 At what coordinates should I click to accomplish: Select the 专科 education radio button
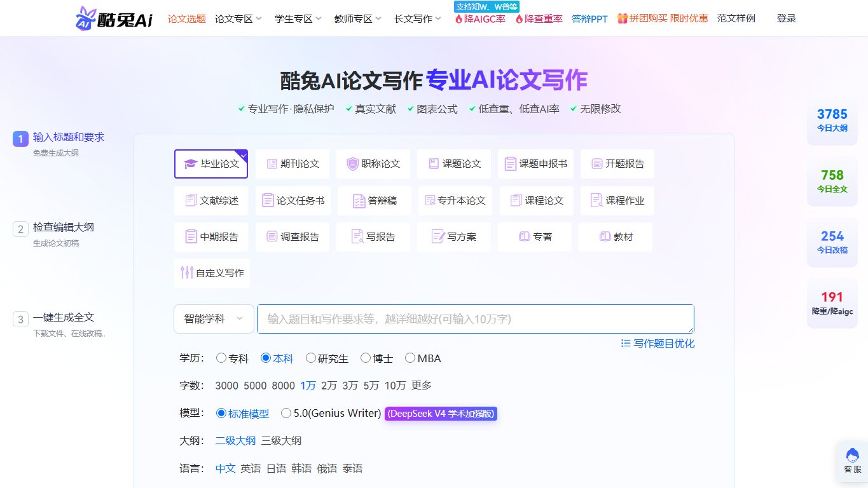[x=221, y=358]
